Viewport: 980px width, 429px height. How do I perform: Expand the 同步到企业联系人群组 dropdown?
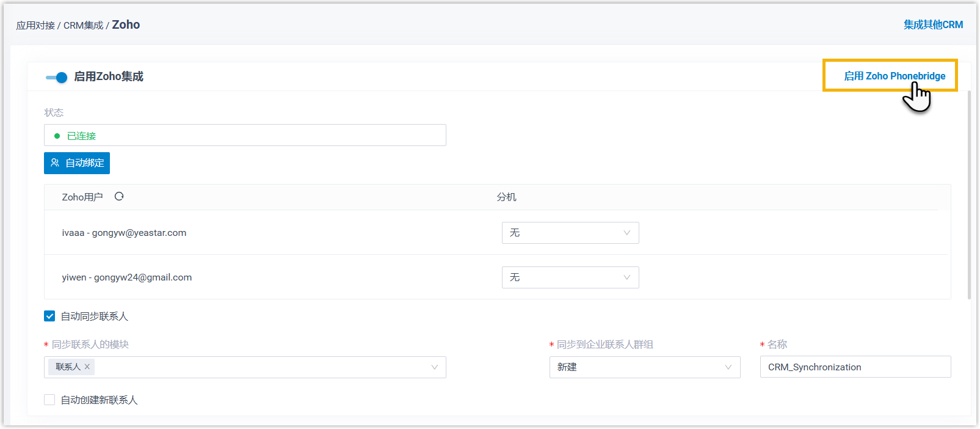pos(644,367)
